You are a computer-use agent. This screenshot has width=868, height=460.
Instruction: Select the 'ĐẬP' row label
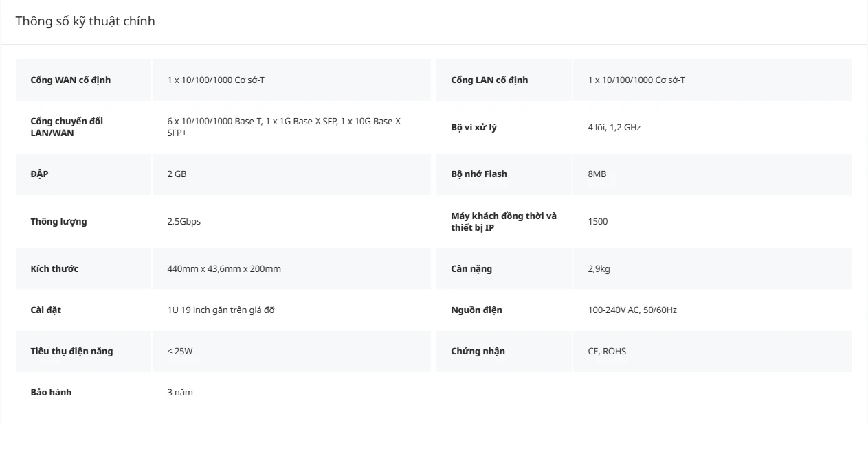39,174
